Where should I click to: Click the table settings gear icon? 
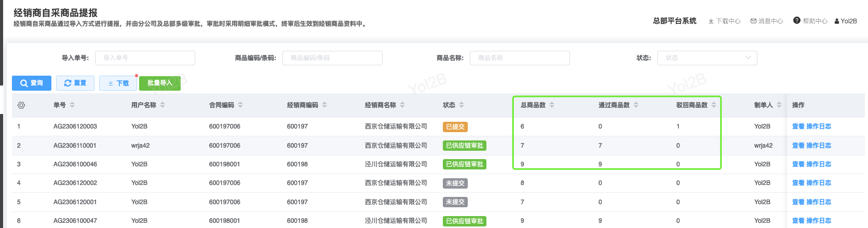click(21, 105)
